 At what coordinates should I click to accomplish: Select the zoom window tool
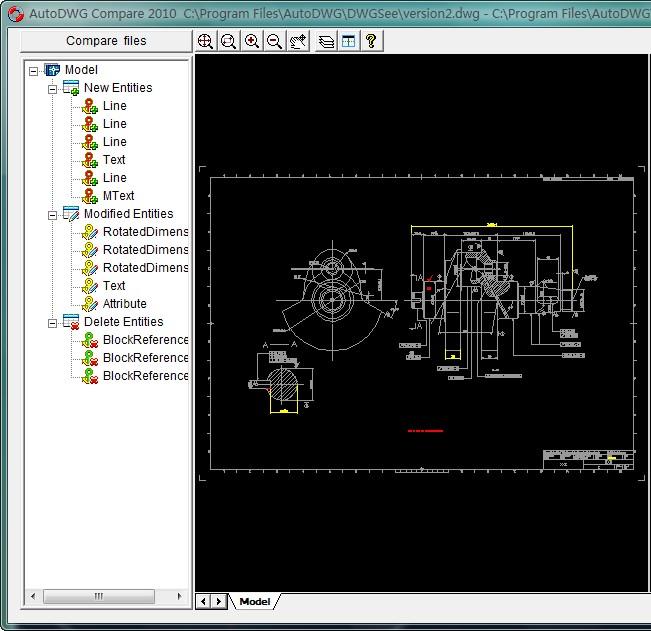click(x=228, y=41)
